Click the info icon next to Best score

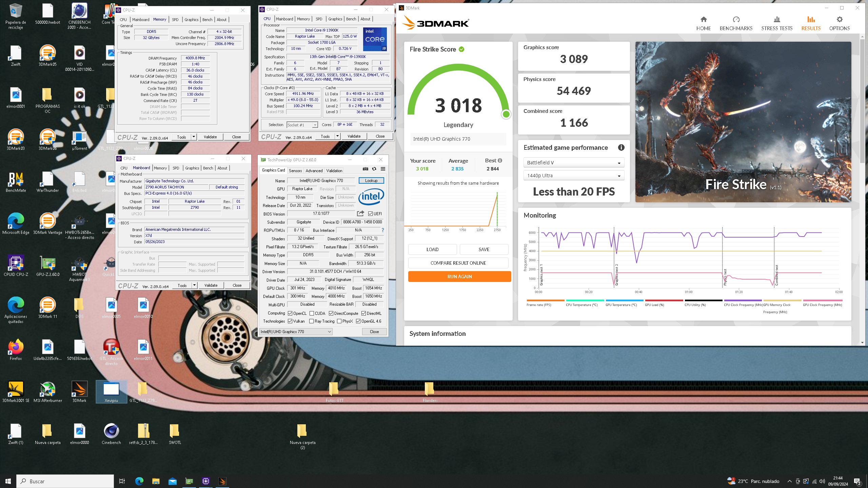(500, 161)
